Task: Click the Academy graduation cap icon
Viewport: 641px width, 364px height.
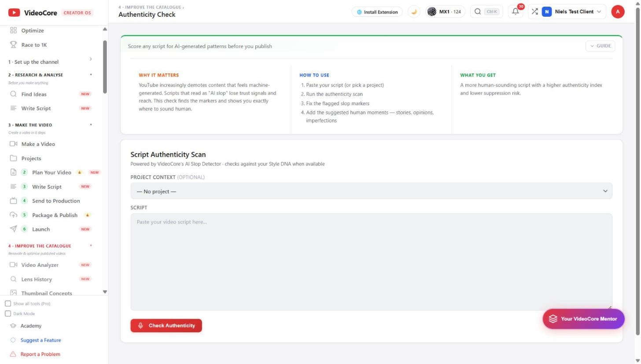Action: pyautogui.click(x=13, y=326)
